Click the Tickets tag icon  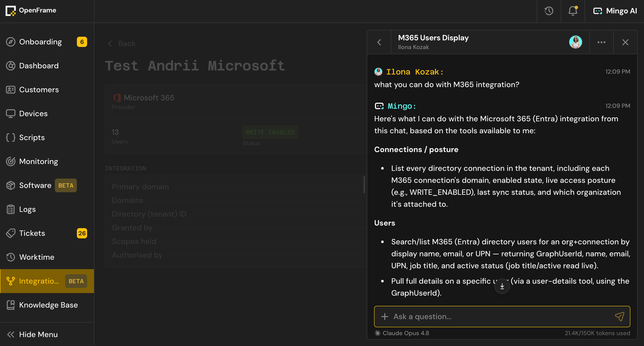11,233
